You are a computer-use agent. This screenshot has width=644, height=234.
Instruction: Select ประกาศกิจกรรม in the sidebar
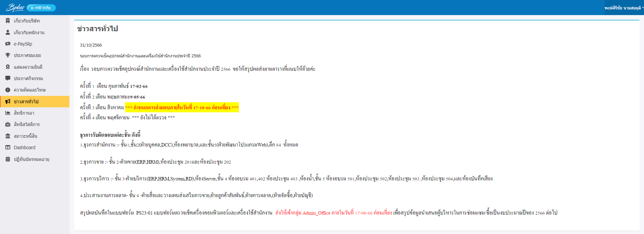pyautogui.click(x=35, y=78)
